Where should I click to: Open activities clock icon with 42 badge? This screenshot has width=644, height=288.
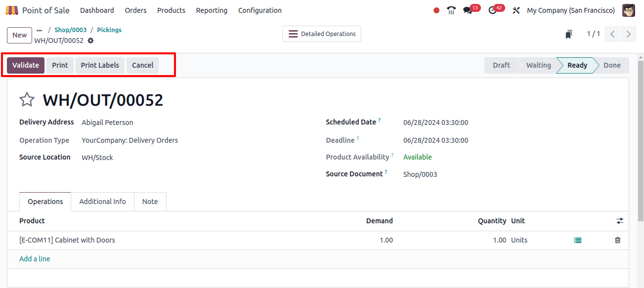point(492,10)
